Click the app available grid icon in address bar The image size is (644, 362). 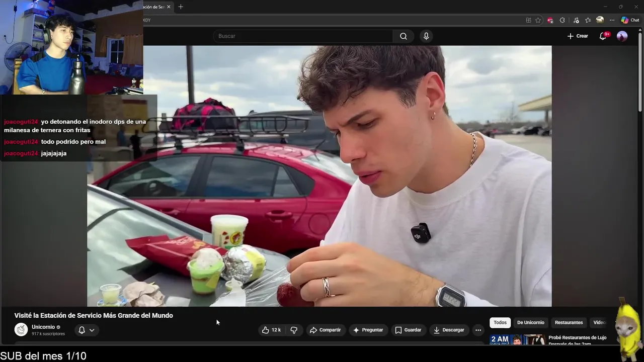click(x=528, y=20)
